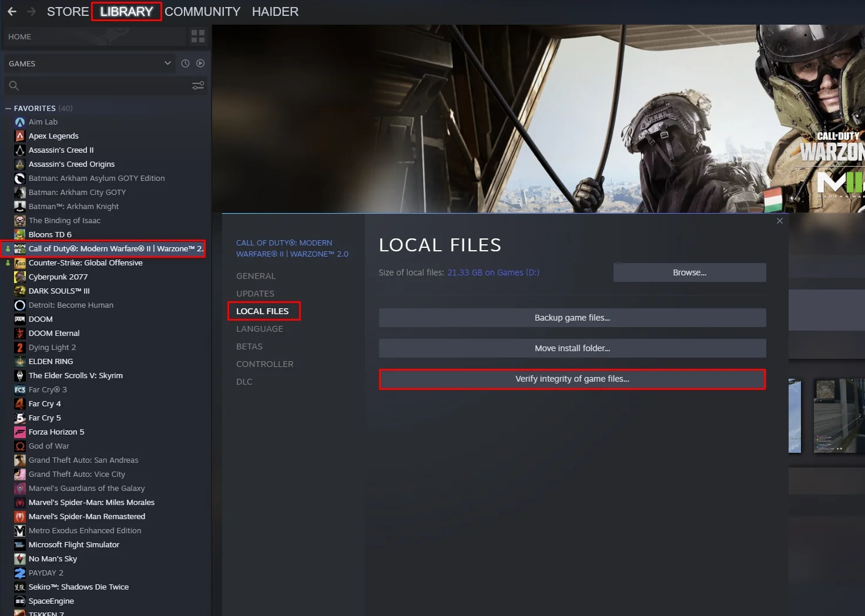Select Metro Exodus Enhanced Edition
Viewport: 865px width, 616px height.
85,531
